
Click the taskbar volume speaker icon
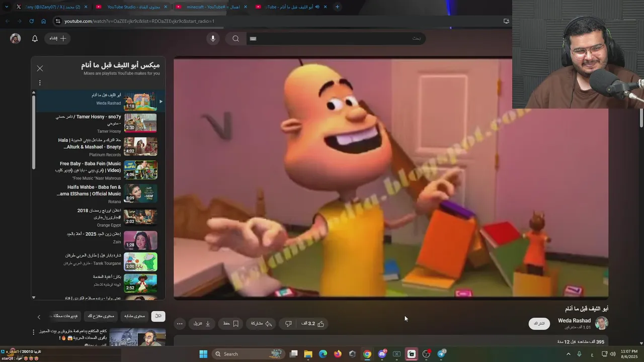[x=612, y=354]
